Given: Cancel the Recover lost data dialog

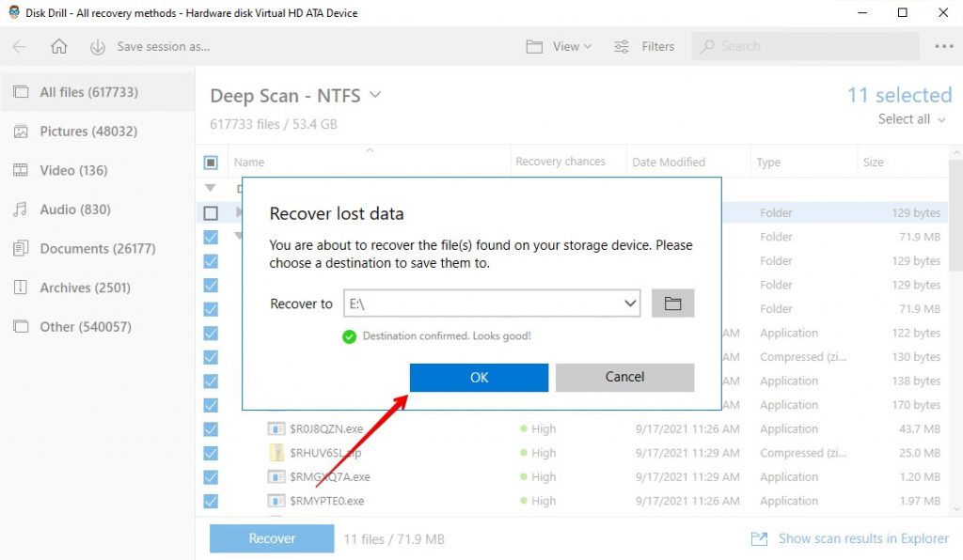Looking at the screenshot, I should click(x=624, y=377).
